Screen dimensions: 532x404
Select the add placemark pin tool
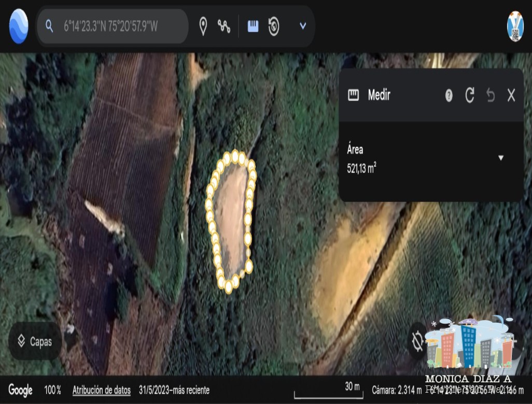pos(203,26)
